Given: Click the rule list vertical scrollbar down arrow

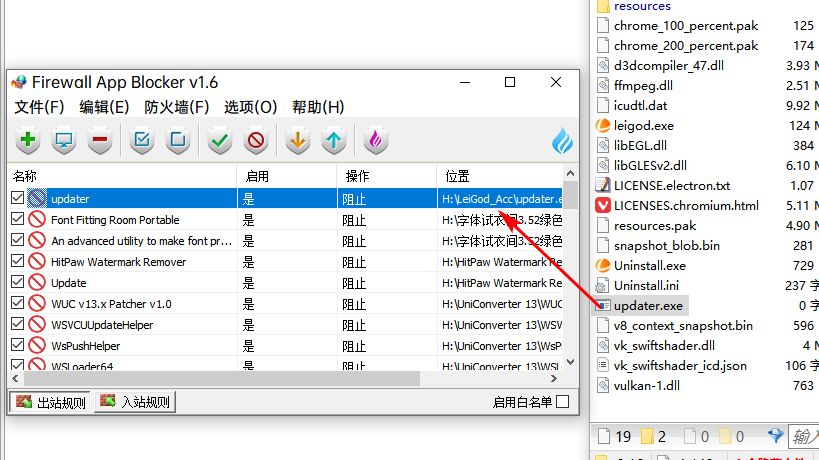Looking at the screenshot, I should pyautogui.click(x=570, y=362).
